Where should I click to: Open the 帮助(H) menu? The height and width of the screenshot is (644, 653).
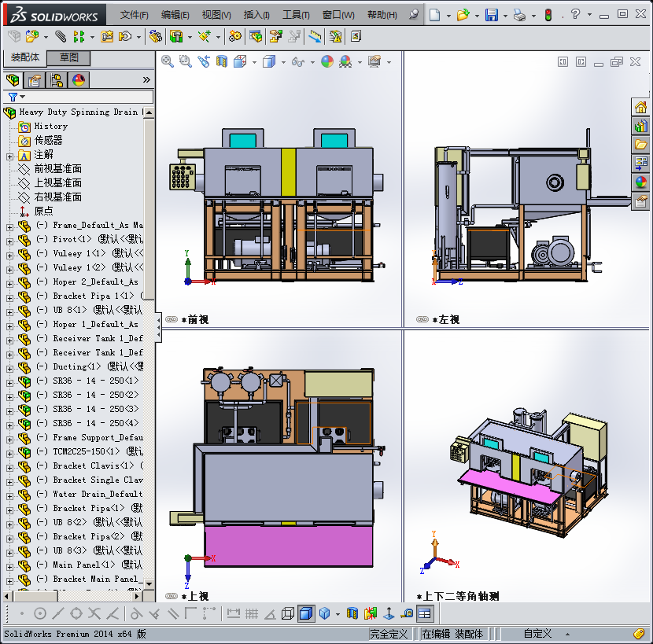click(x=382, y=15)
